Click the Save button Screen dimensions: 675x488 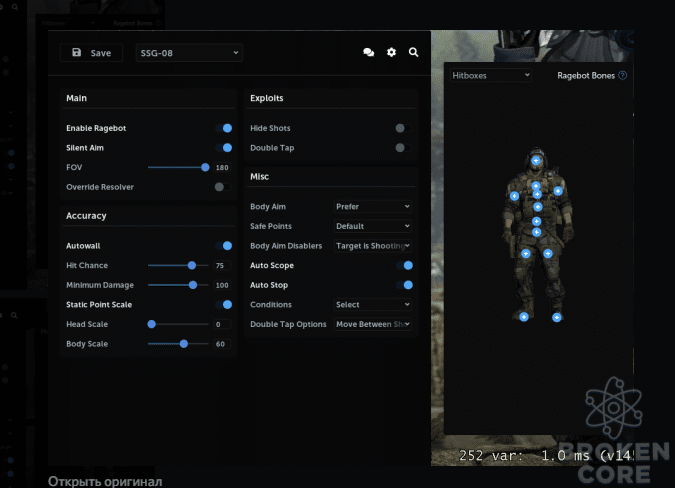point(91,53)
